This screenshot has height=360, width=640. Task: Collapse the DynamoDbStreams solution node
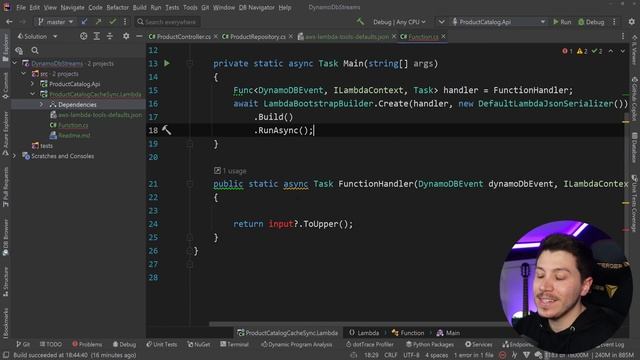click(15, 63)
